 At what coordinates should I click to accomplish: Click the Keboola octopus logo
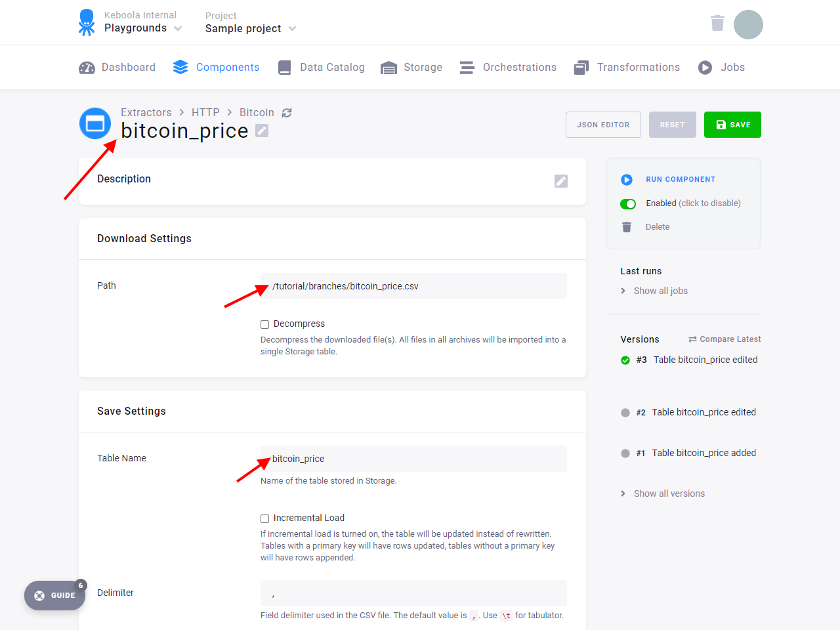click(x=87, y=22)
